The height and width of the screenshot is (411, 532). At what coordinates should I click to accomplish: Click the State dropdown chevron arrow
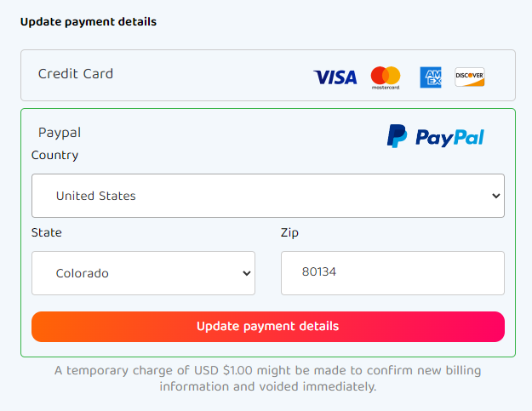pos(247,273)
